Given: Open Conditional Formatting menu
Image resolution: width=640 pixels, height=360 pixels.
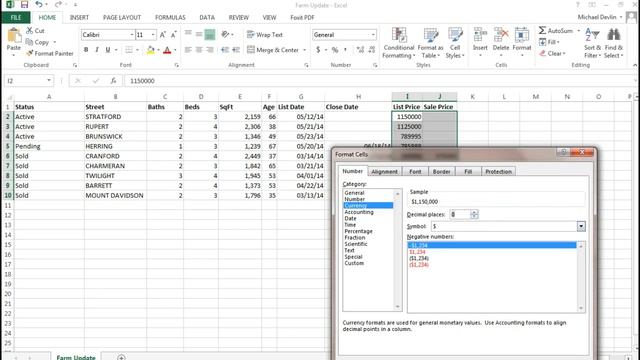Looking at the screenshot, I should click(399, 43).
